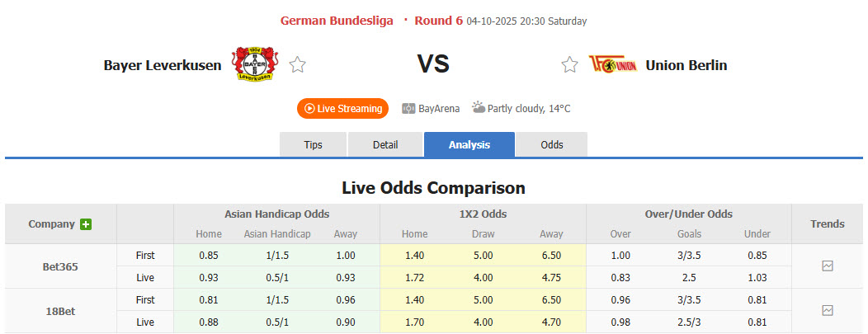Select the Bet365 company row label
The width and height of the screenshot is (868, 334).
tap(61, 266)
